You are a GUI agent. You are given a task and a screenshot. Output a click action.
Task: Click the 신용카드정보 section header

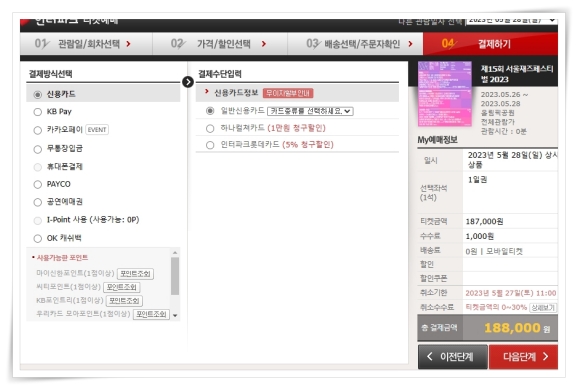point(236,93)
